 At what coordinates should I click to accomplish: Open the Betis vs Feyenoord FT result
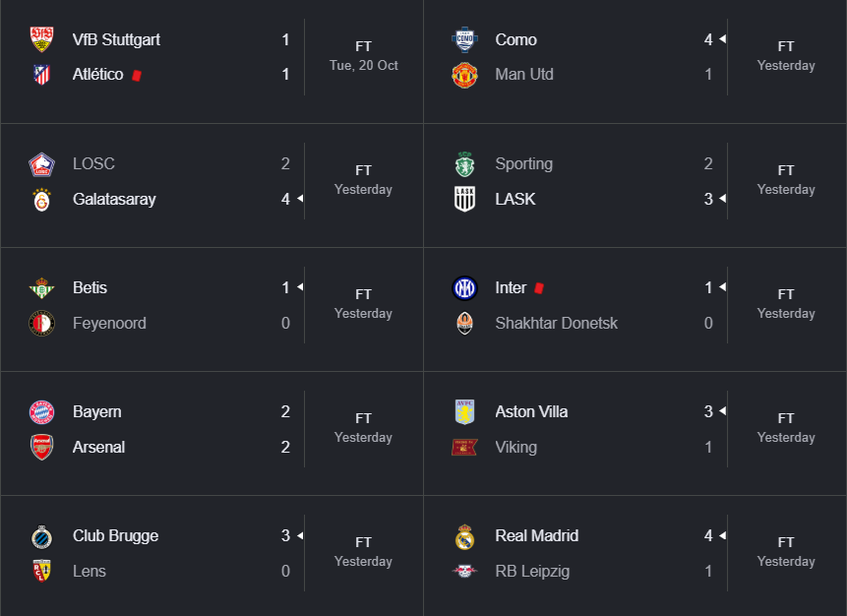364,294
